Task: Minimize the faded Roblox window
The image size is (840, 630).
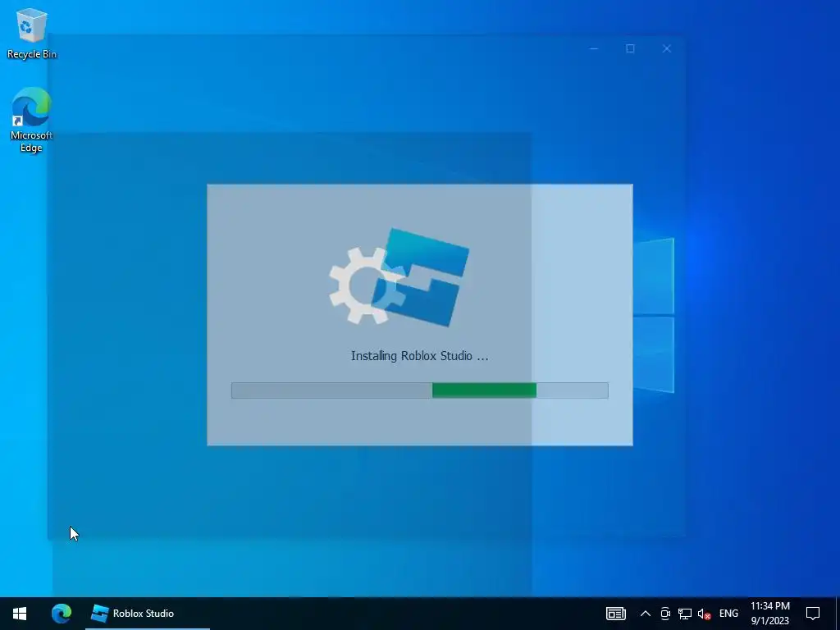Action: (x=594, y=48)
